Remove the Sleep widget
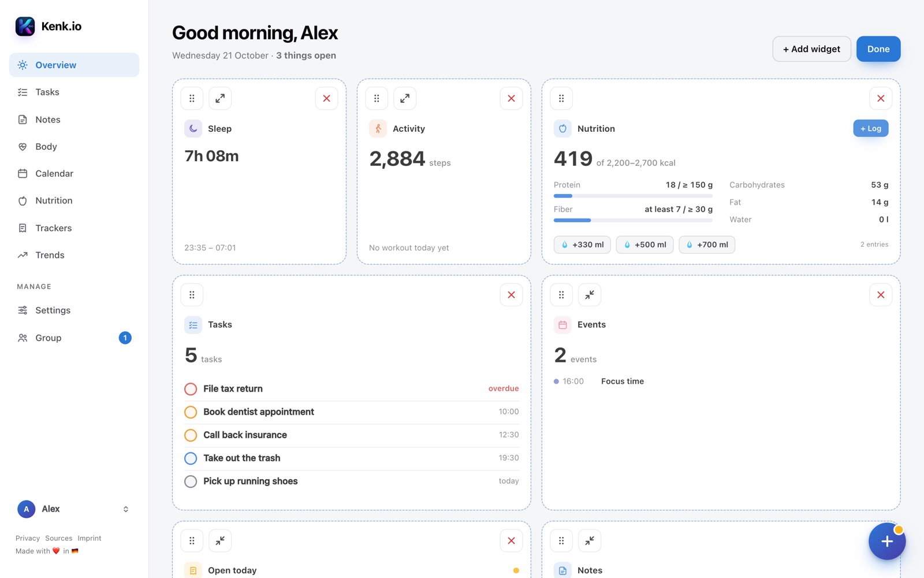This screenshot has height=578, width=924. point(327,98)
